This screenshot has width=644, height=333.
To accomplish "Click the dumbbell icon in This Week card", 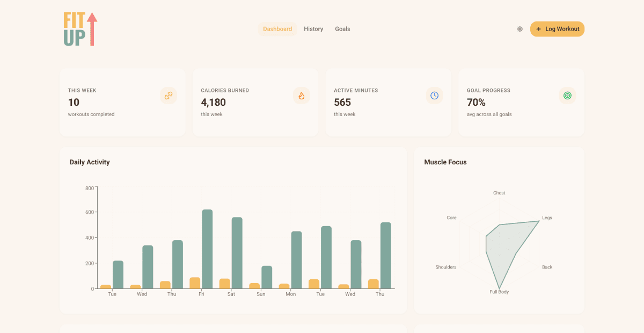I will 169,96.
